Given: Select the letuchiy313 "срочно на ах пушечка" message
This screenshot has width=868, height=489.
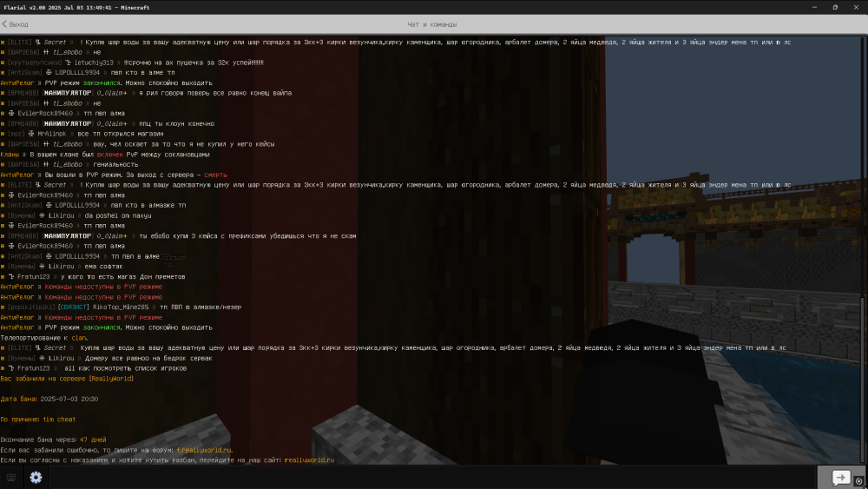Looking at the screenshot, I should click(x=132, y=63).
